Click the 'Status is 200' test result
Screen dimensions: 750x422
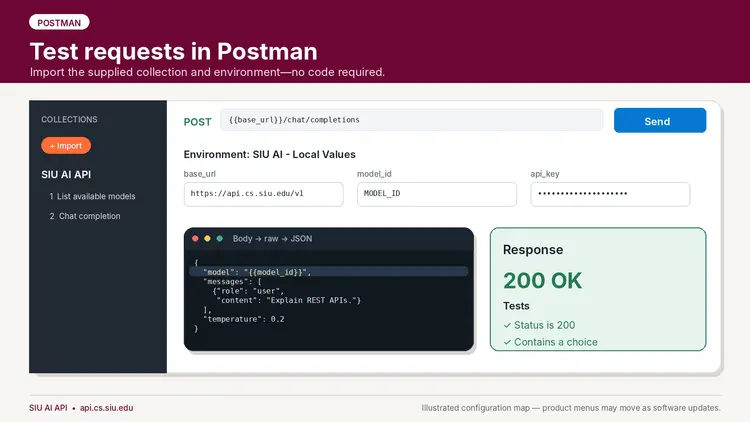click(544, 325)
